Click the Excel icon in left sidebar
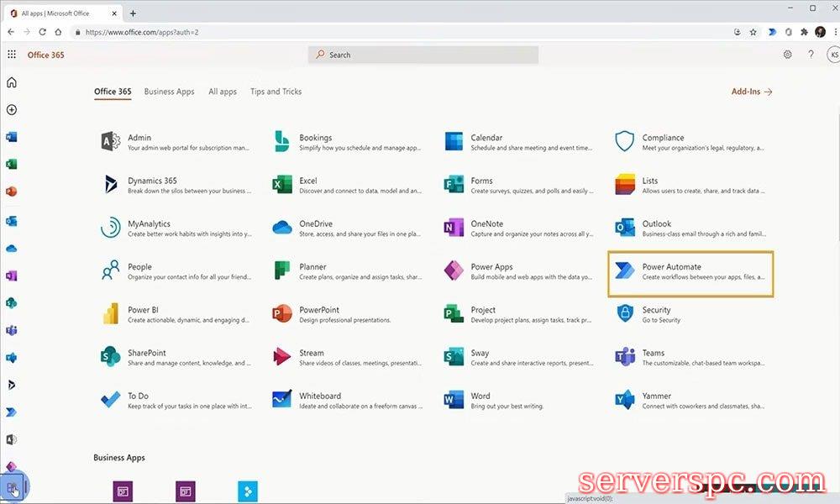840x504 pixels. pos(12,165)
